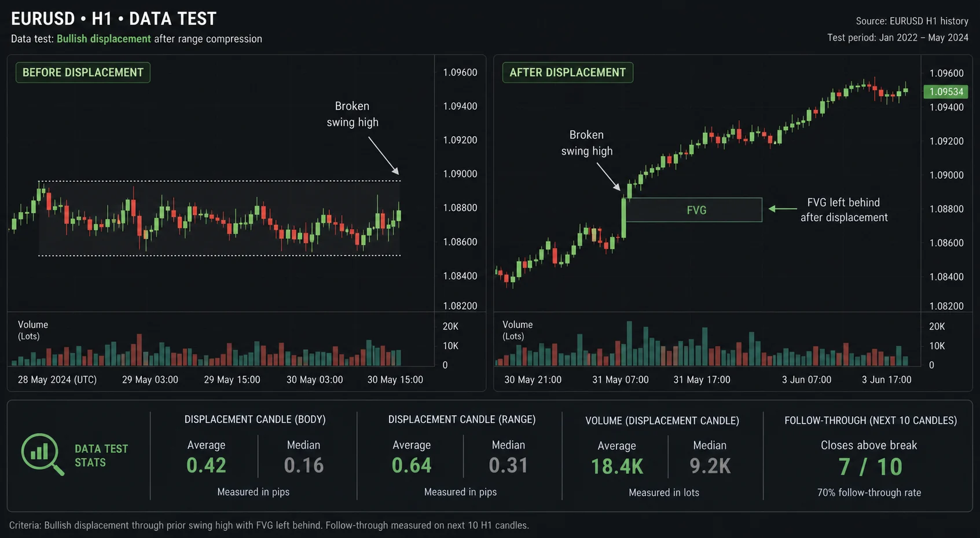
Task: Click the data test stats magnifier icon
Action: click(x=42, y=455)
